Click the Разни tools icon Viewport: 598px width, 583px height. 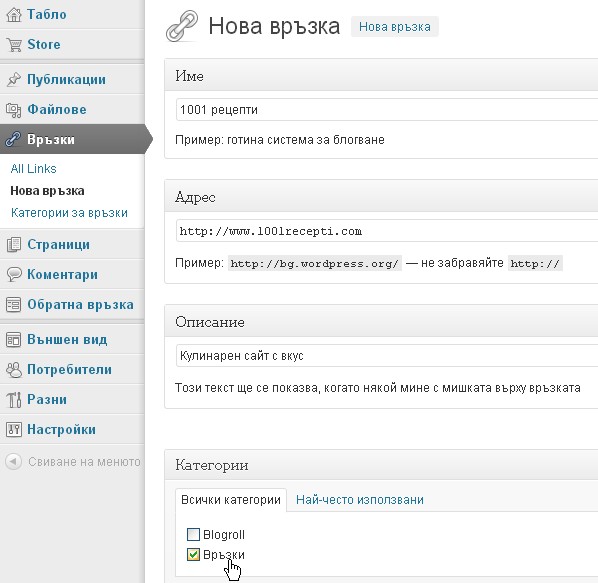click(x=14, y=400)
